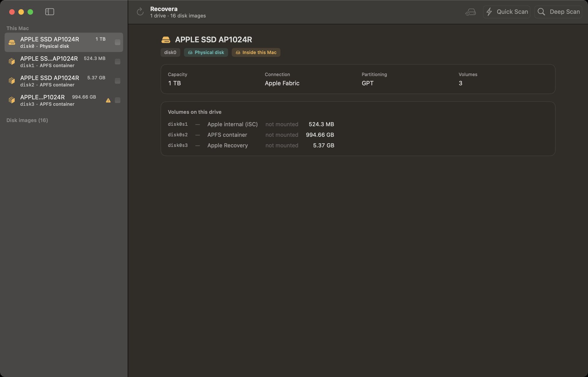
Task: Click the main APPLE SSD AP1024R heading
Action: (213, 40)
